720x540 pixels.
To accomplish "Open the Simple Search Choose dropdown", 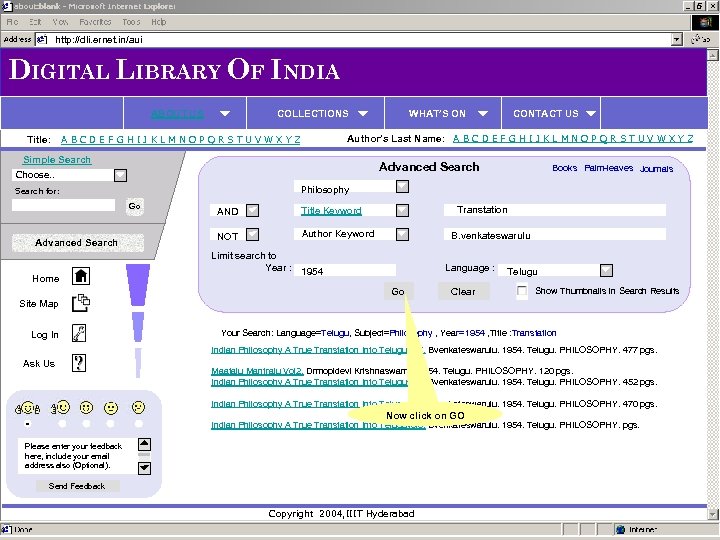I will click(x=120, y=175).
